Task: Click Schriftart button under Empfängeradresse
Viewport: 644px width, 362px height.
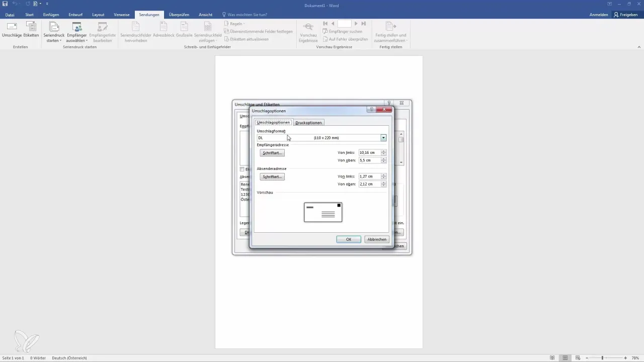Action: pos(272,153)
